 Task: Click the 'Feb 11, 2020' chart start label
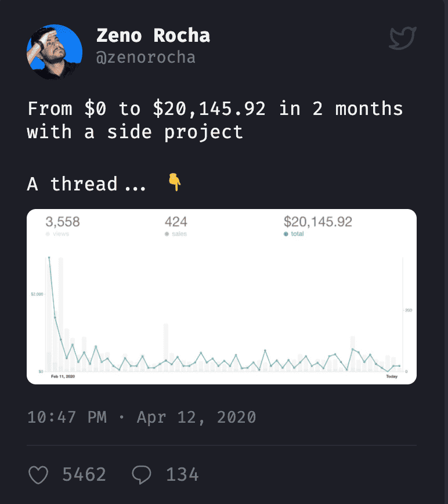63,376
